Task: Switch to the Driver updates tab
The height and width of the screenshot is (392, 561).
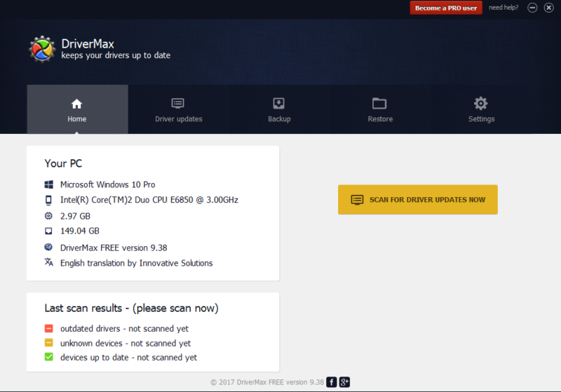Action: 178,109
